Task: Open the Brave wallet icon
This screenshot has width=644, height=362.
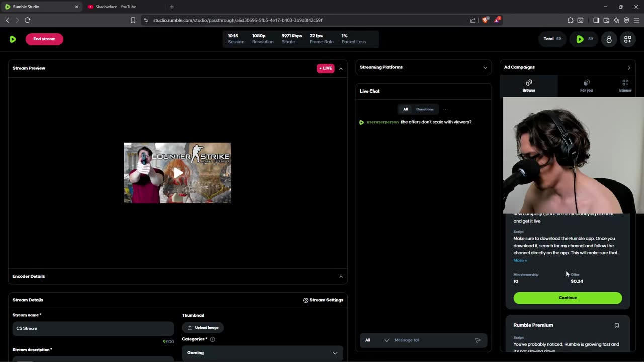Action: [606, 20]
